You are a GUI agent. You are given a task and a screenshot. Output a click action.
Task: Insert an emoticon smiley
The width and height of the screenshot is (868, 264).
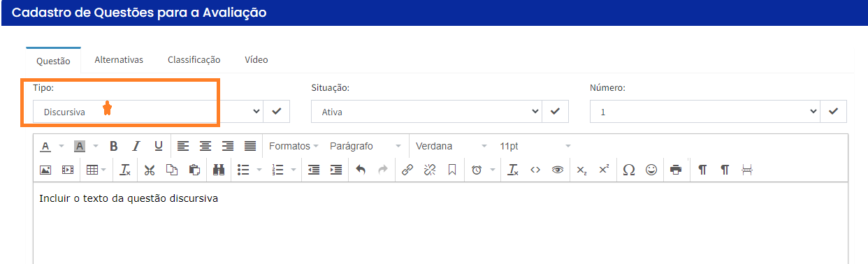tap(651, 170)
